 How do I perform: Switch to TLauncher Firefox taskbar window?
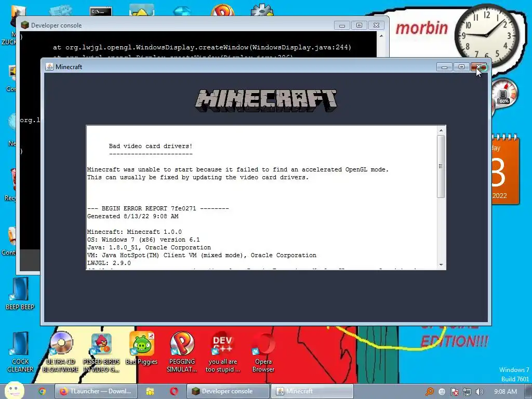[x=96, y=391]
